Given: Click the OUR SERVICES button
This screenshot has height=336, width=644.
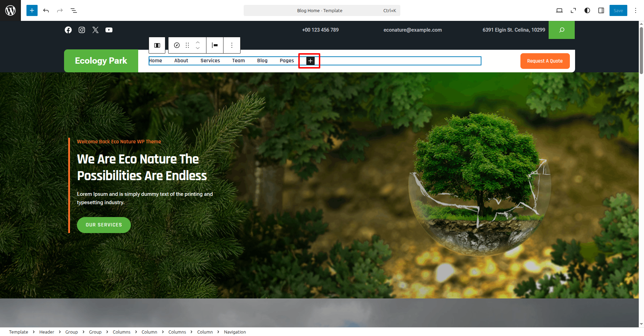Looking at the screenshot, I should (104, 225).
